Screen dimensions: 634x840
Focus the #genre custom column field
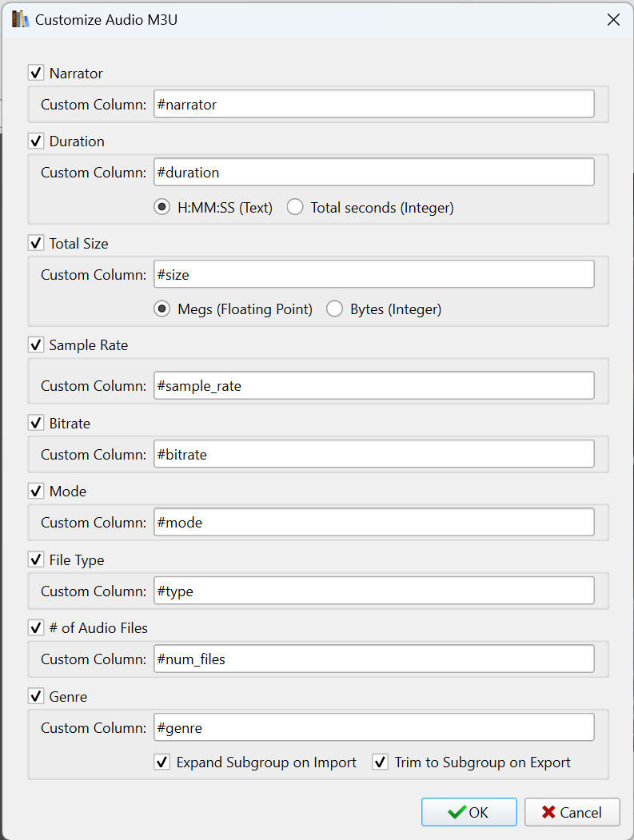pos(373,727)
